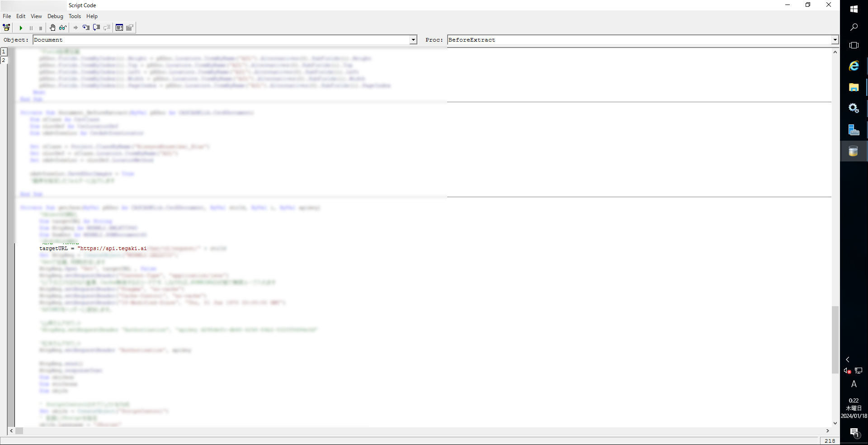Open File Explorer from the taskbar
The height and width of the screenshot is (445, 868).
coord(854,87)
